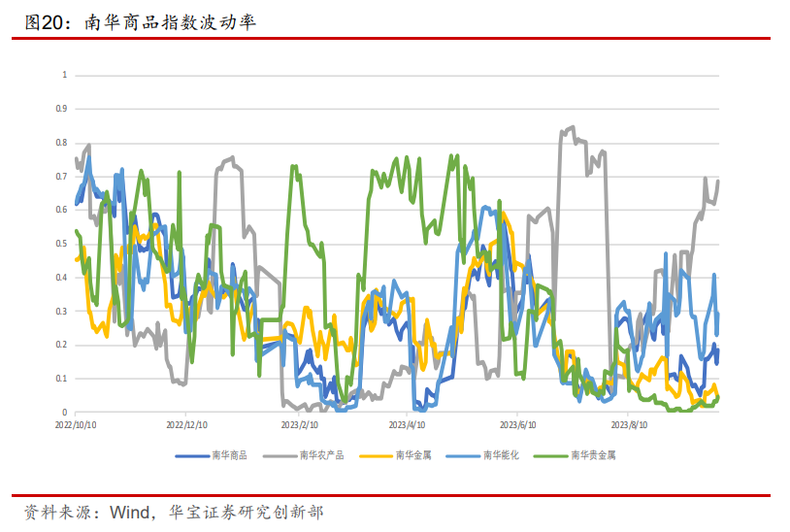The image size is (790, 532).
Task: Click the x-axis date 2023/4/10
Action: coord(407,425)
